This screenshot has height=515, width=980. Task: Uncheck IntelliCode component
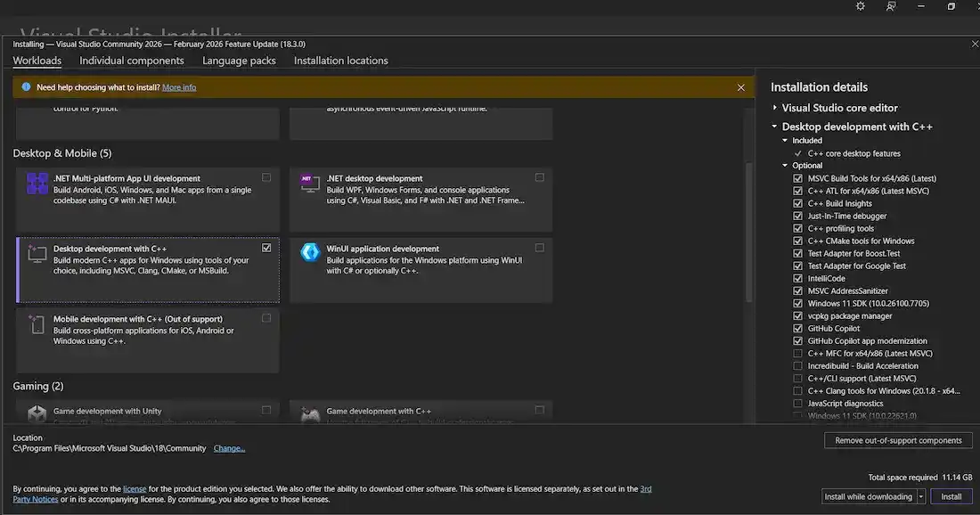pyautogui.click(x=797, y=278)
